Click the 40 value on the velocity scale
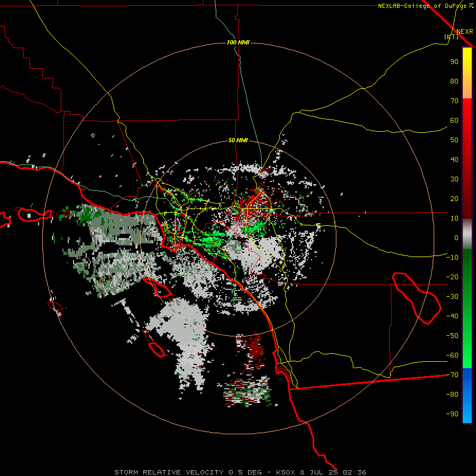 tap(454, 160)
